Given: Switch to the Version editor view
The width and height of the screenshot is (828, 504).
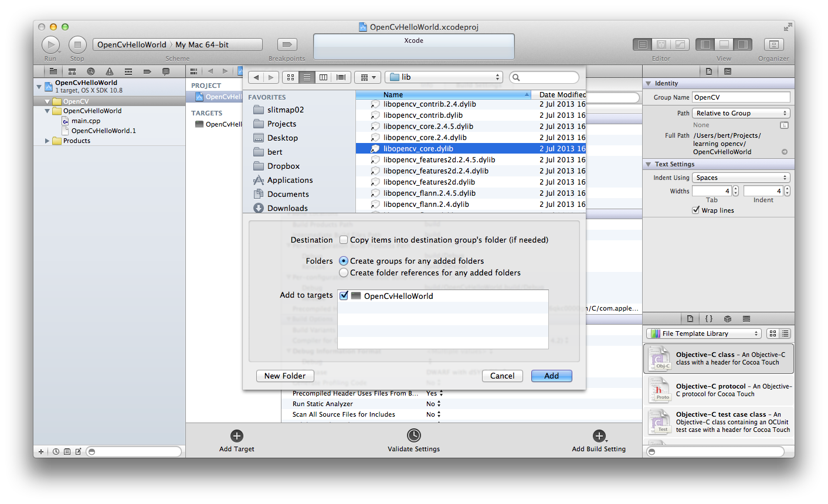Looking at the screenshot, I should click(680, 45).
